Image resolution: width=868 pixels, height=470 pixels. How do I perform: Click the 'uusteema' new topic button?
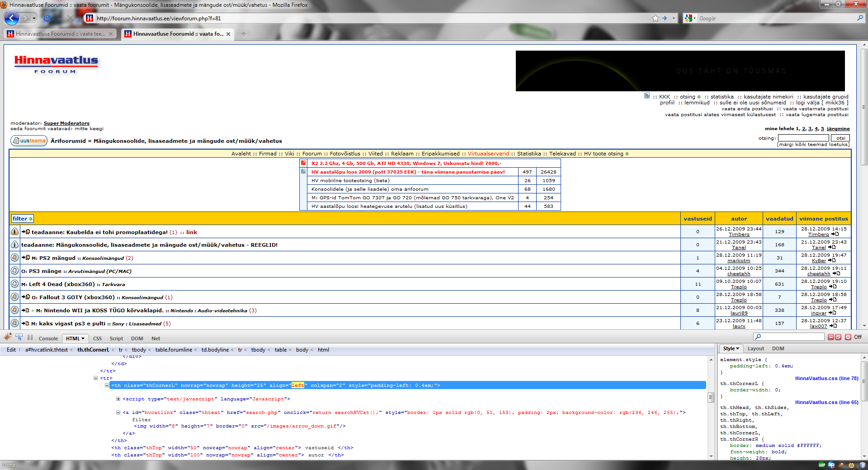click(29, 141)
